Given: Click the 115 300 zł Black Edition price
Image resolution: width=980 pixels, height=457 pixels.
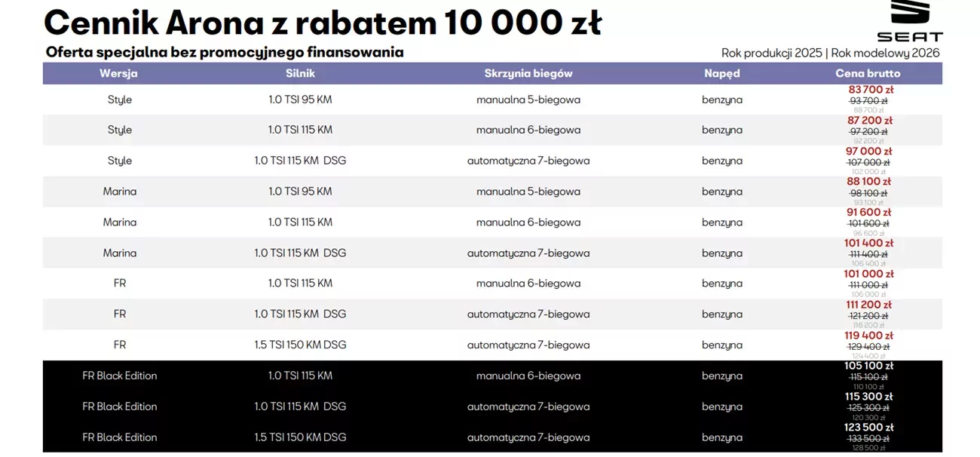Looking at the screenshot, I should pyautogui.click(x=868, y=397).
